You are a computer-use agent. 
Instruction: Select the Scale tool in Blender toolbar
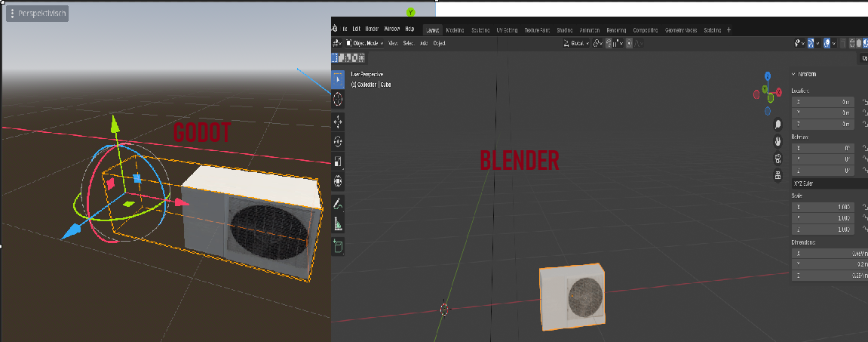(x=338, y=162)
